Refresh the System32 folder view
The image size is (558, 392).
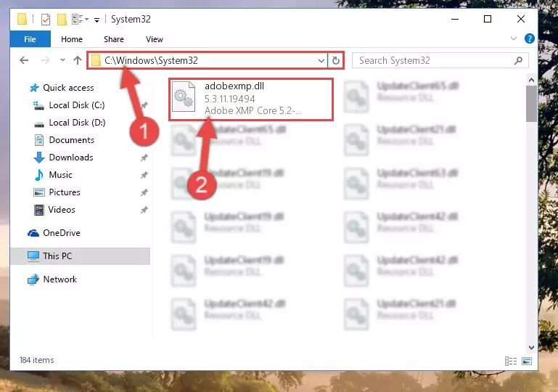click(335, 60)
